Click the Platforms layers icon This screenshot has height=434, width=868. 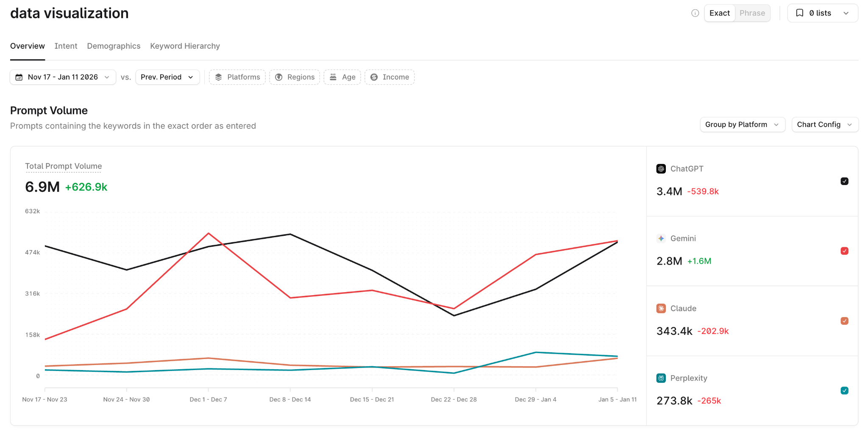point(219,77)
